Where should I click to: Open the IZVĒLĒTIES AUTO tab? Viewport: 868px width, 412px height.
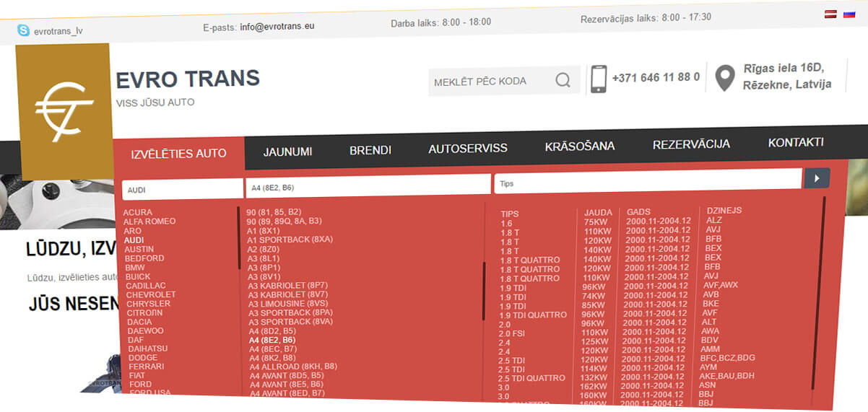tap(178, 153)
